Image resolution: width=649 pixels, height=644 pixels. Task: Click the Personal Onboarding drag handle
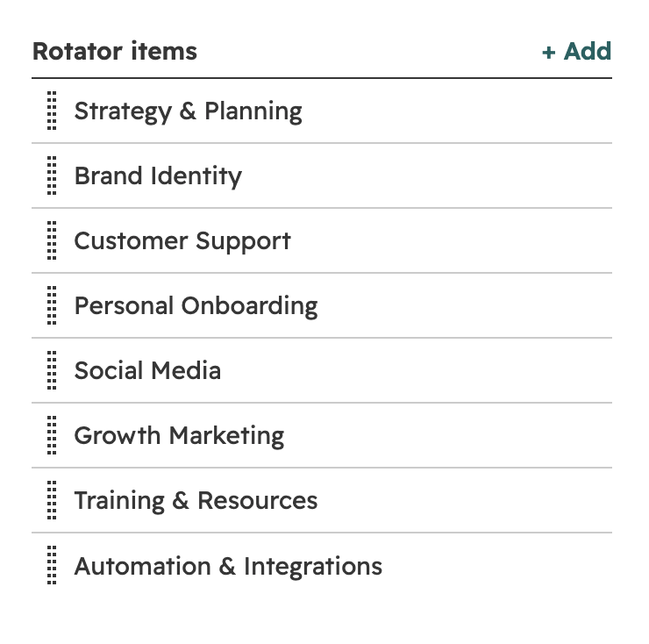point(52,305)
